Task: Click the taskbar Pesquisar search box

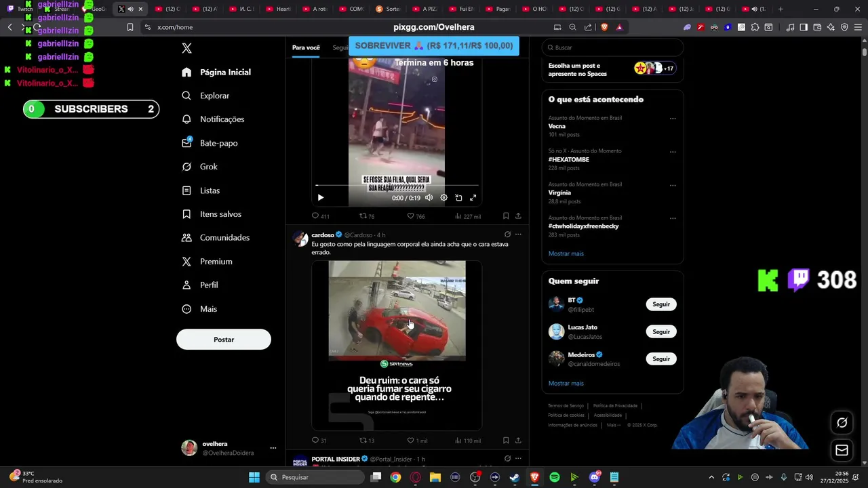Action: pyautogui.click(x=315, y=477)
